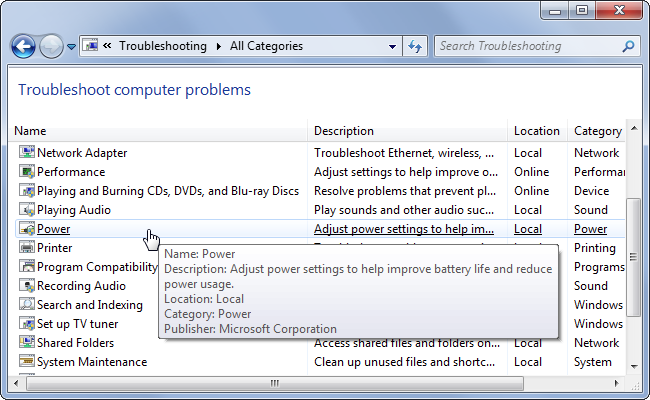
Task: Sort by the Location column header
Action: [536, 131]
